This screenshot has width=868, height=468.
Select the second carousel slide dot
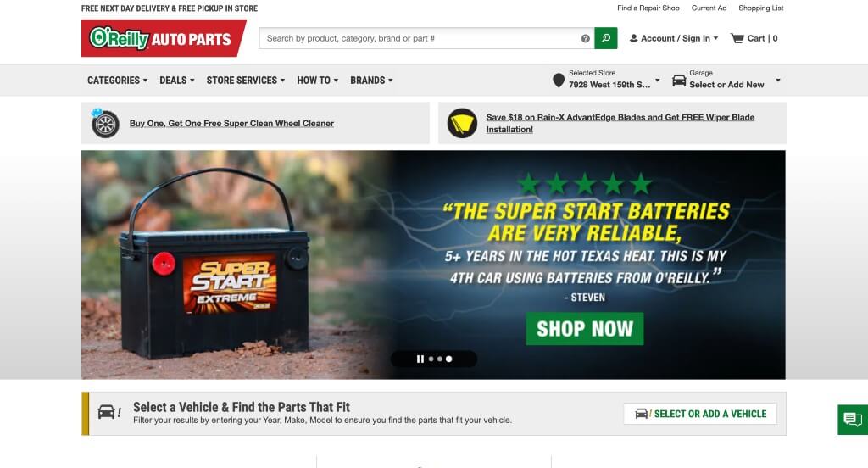click(x=440, y=359)
